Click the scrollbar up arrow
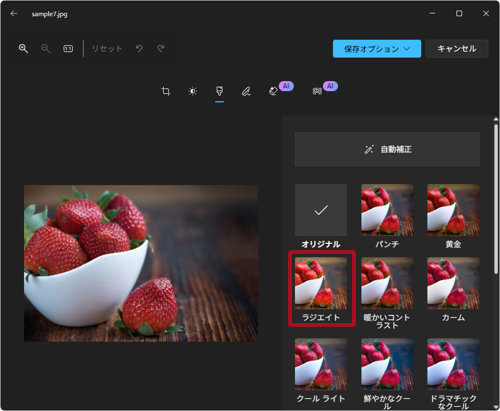 pyautogui.click(x=496, y=119)
